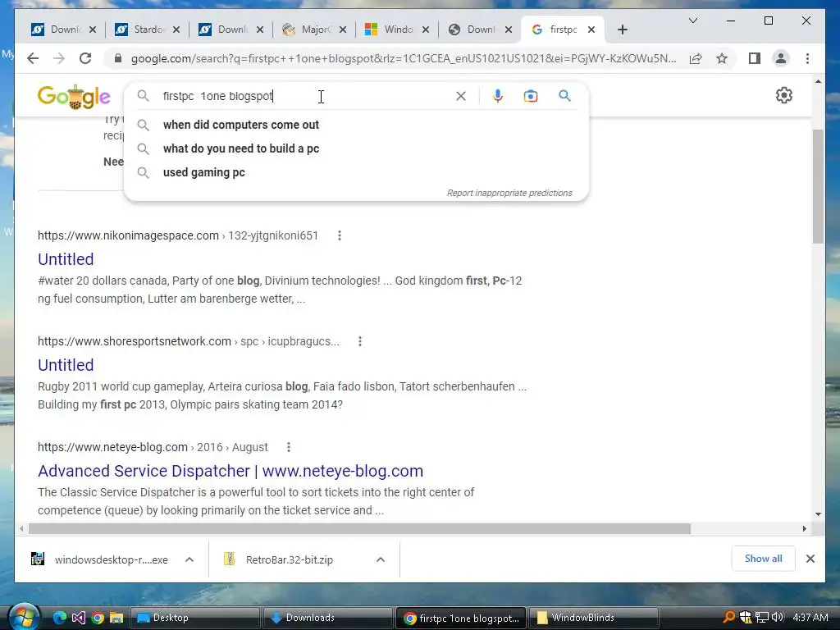The width and height of the screenshot is (840, 630).
Task: Click the orange search tray icon
Action: click(x=729, y=617)
